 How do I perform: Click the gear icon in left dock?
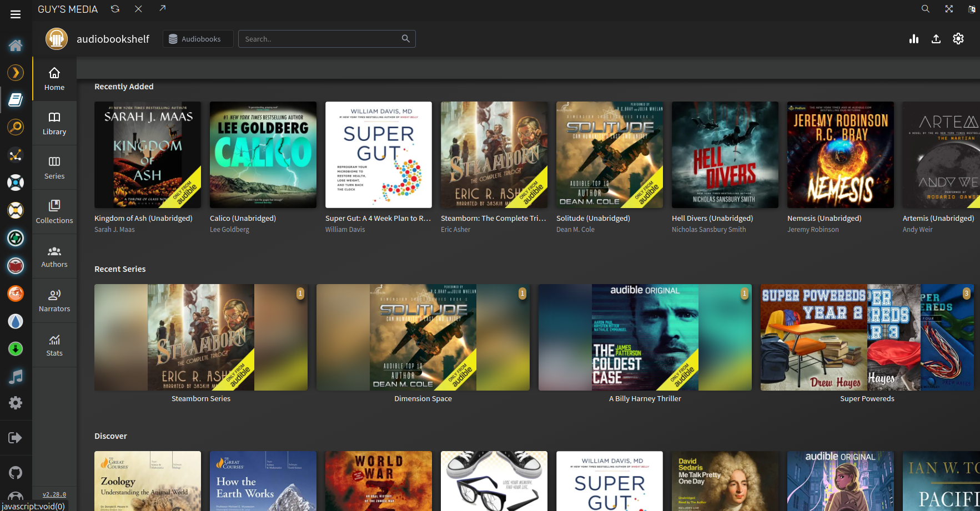(x=16, y=403)
